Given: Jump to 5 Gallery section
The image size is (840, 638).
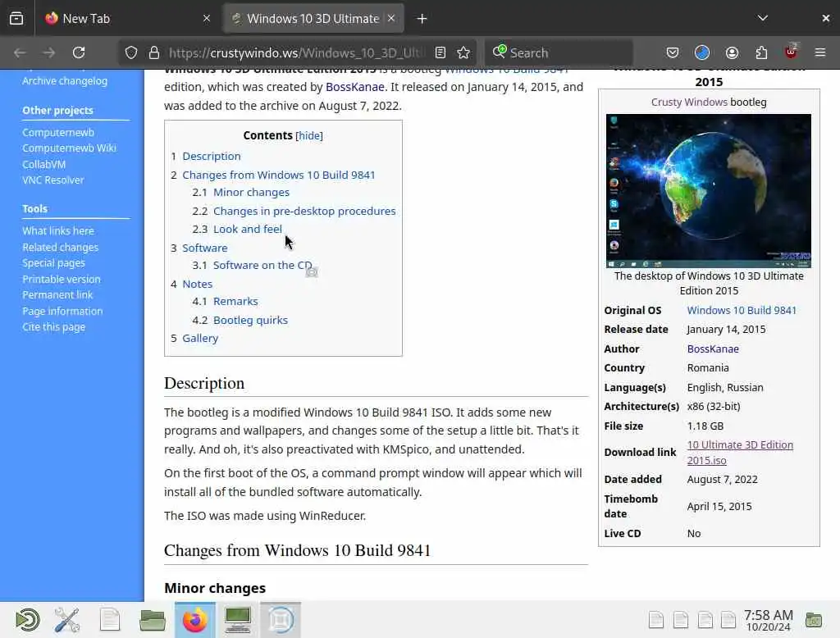Looking at the screenshot, I should pos(200,338).
